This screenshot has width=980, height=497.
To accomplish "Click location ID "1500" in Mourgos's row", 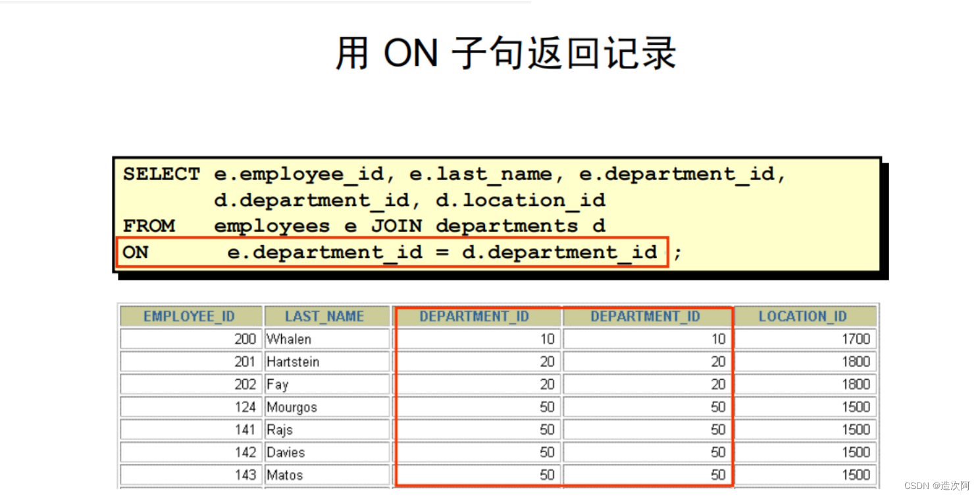I will [806, 407].
